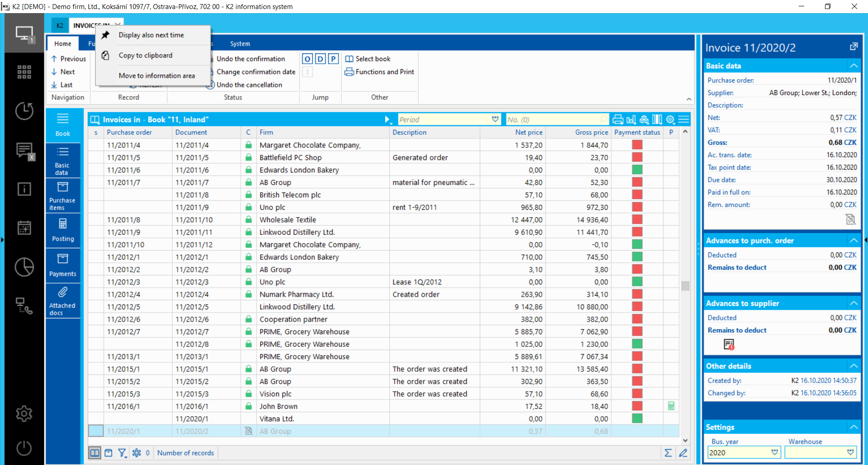Open the Purchase items panel button
This screenshot has width=868, height=465.
coord(63,196)
